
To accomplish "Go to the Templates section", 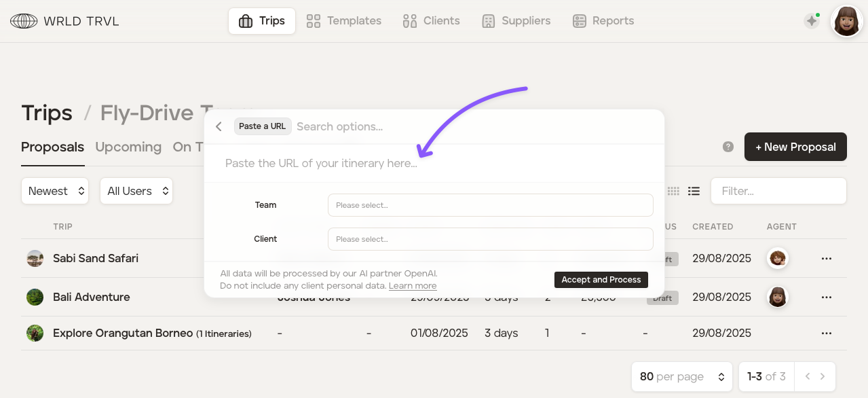I will 344,21.
